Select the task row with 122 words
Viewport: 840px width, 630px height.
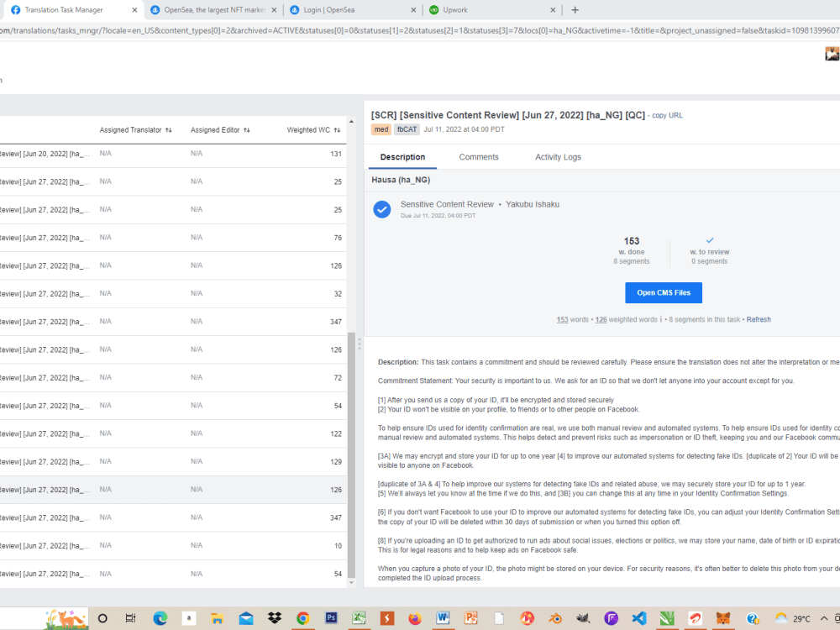[x=173, y=434]
